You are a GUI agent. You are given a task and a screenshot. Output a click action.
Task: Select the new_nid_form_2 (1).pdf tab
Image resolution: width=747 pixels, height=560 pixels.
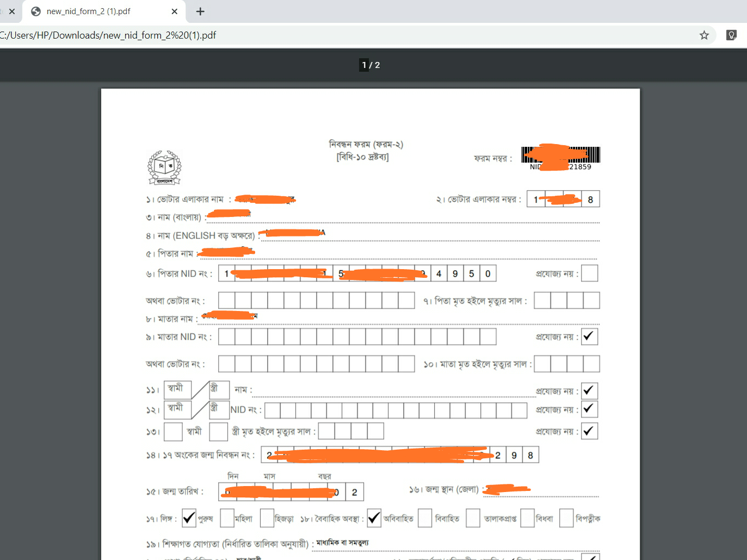coord(103,11)
